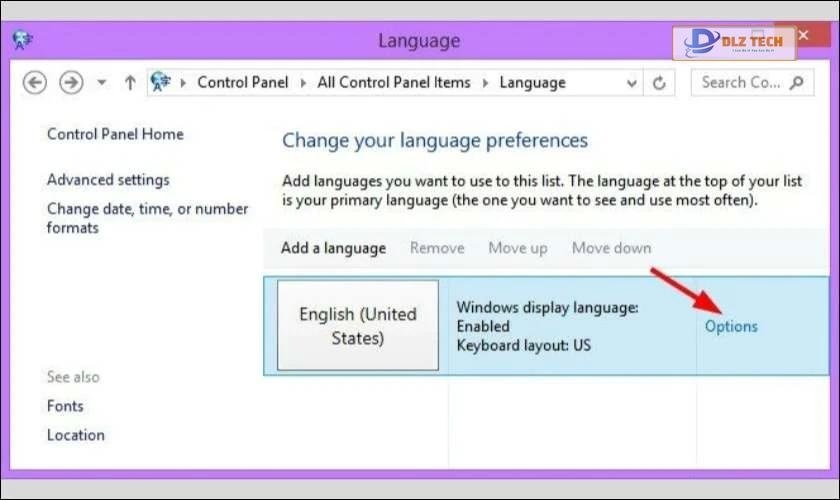Navigate to All Control Panel Items breadcrumb

coord(393,83)
